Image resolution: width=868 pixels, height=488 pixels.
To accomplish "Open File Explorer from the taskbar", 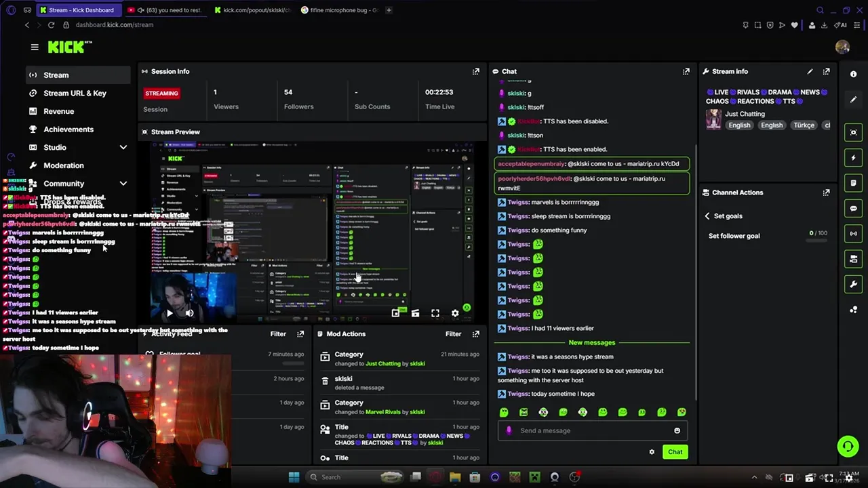I will click(455, 477).
